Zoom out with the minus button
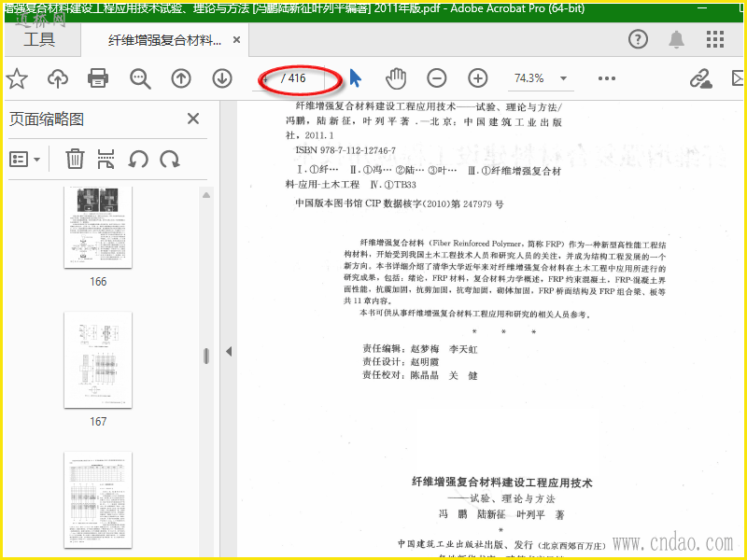The image size is (747, 560). pyautogui.click(x=436, y=78)
